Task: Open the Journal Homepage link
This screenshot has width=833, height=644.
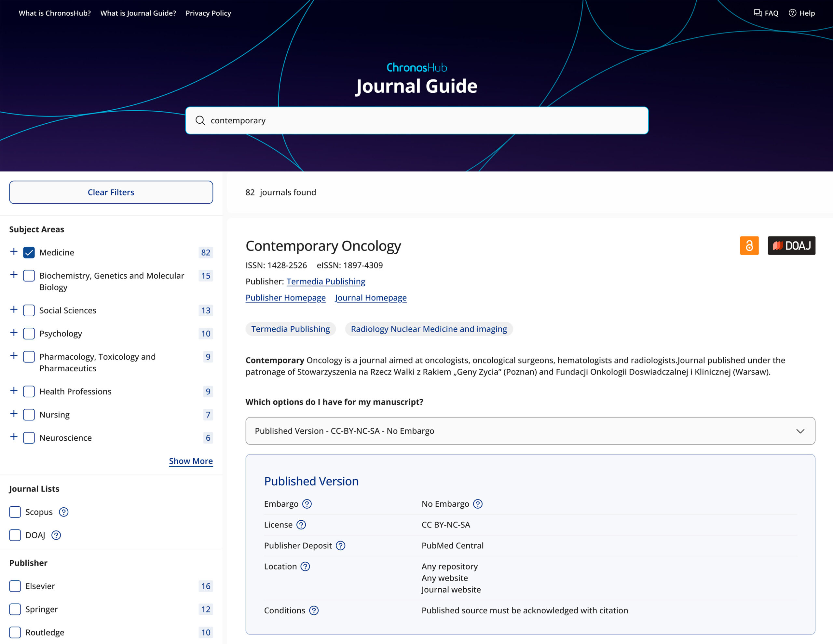Action: [370, 297]
